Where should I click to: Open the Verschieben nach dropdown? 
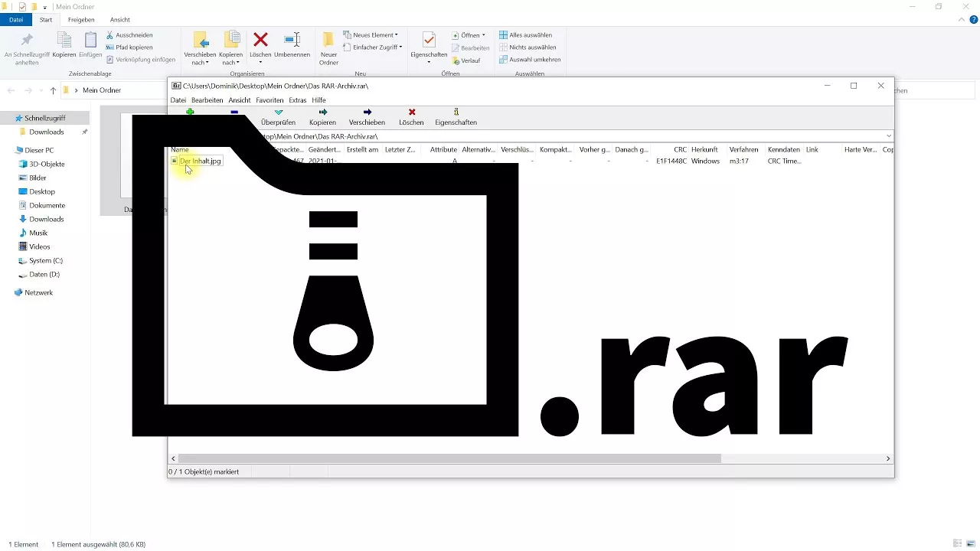pos(200,59)
